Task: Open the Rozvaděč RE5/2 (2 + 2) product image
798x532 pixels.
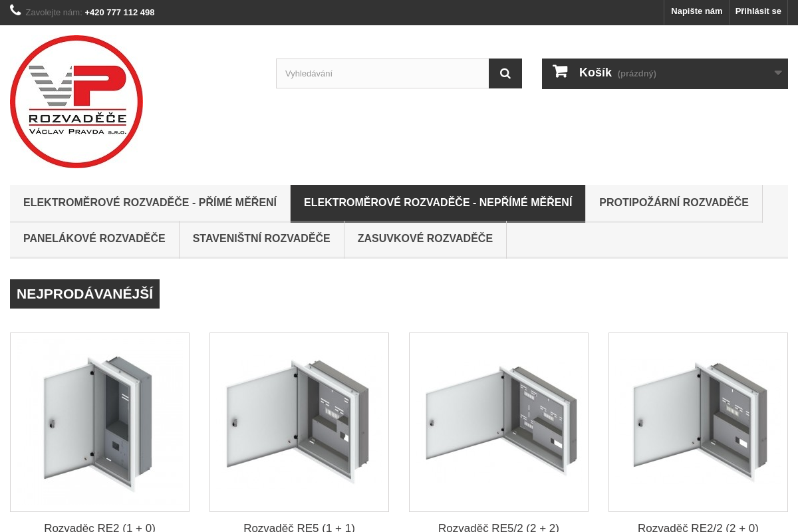Action: click(x=499, y=422)
